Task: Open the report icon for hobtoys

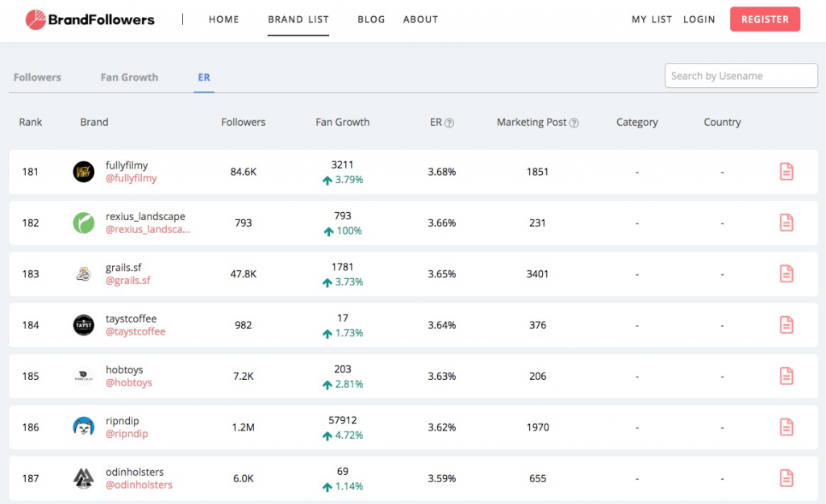Action: tap(786, 376)
